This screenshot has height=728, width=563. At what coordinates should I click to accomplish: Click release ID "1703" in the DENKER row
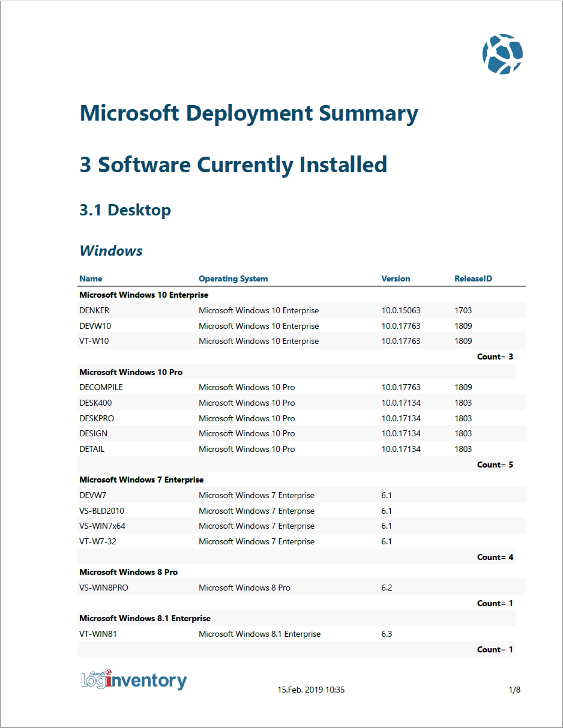463,310
